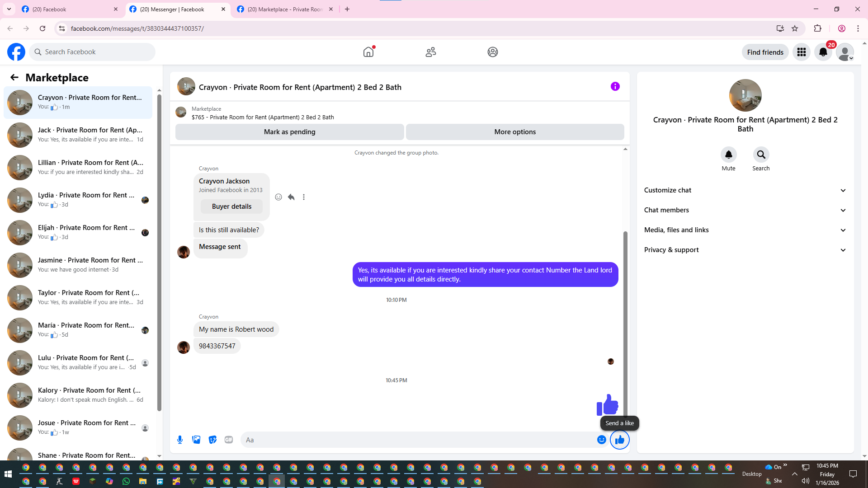Viewport: 868px width, 488px height.
Task: Expand the Media, files and links section
Action: pyautogui.click(x=745, y=230)
